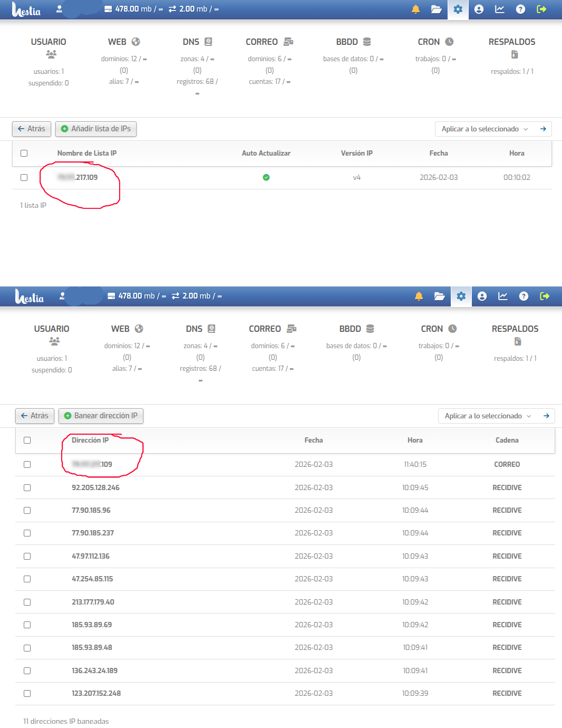Open the RESPALDOS tab in the lower panel
Screen dimensions: 562x728
pos(515,329)
